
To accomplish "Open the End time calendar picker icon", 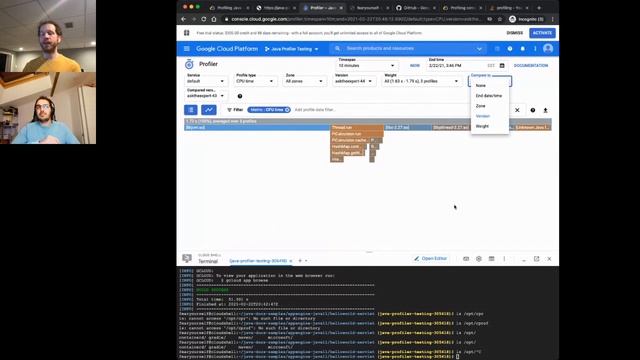I will pyautogui.click(x=502, y=65).
